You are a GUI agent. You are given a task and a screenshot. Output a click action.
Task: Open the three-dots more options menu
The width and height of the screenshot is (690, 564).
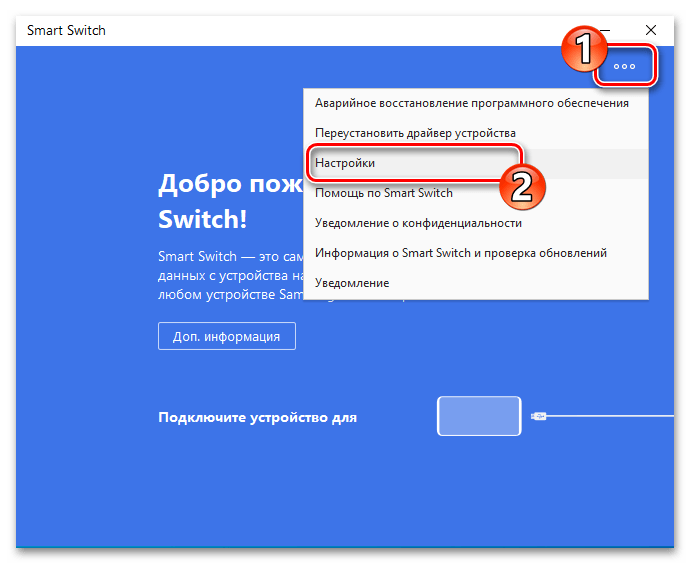pos(624,66)
